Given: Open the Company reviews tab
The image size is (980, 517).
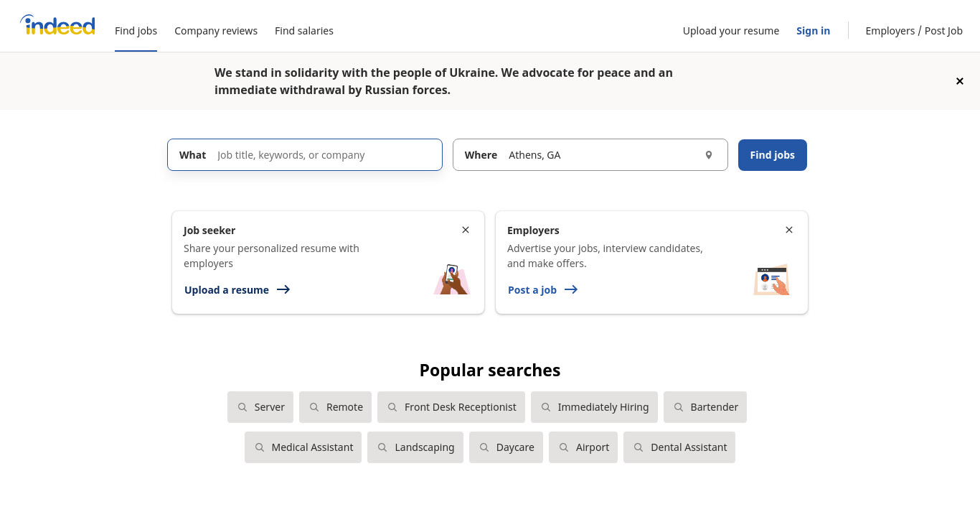Looking at the screenshot, I should click(x=216, y=31).
